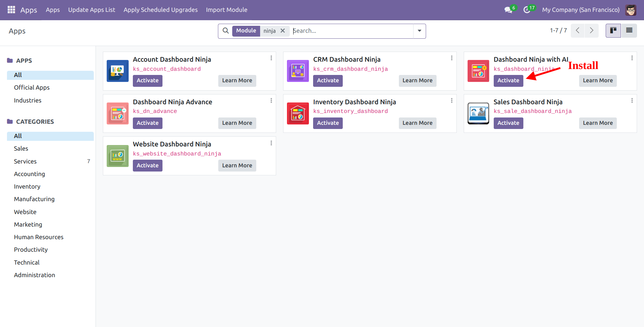Screen dimensions: 644x327
Task: Open the main apps grid menu icon
Action: point(11,10)
